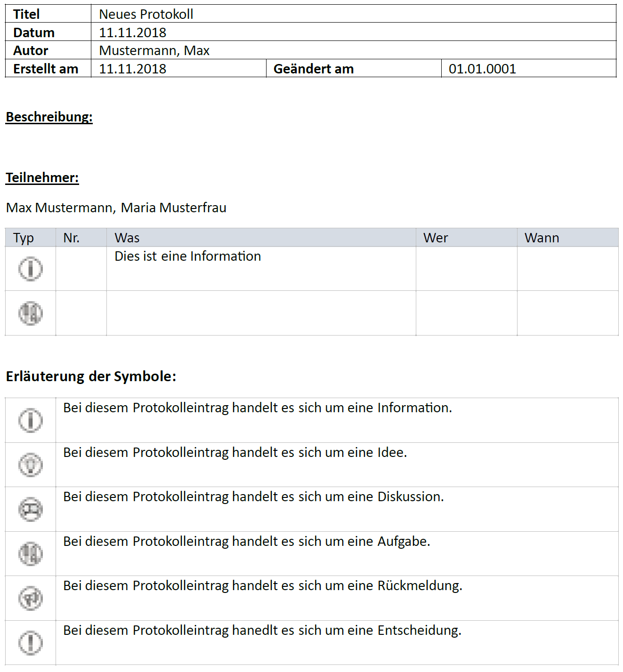The image size is (623, 672).
Task: Click the 'Erläuterung der Symbole' heading
Action: pos(91,376)
